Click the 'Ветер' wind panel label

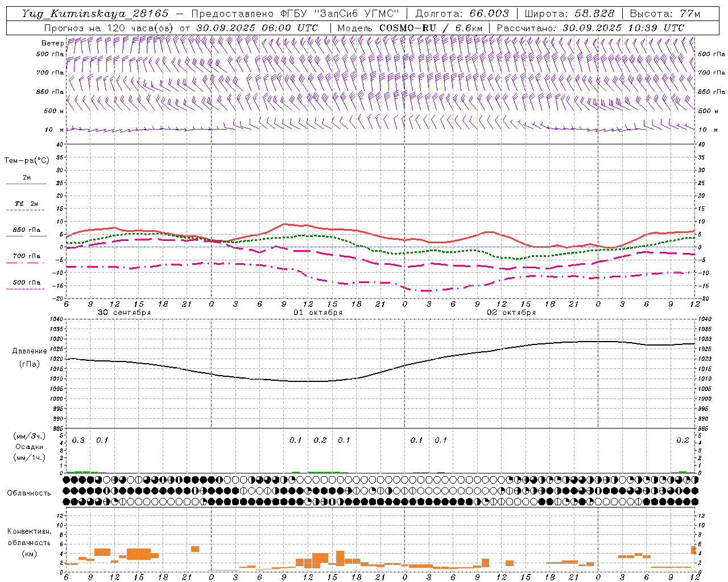pyautogui.click(x=52, y=43)
